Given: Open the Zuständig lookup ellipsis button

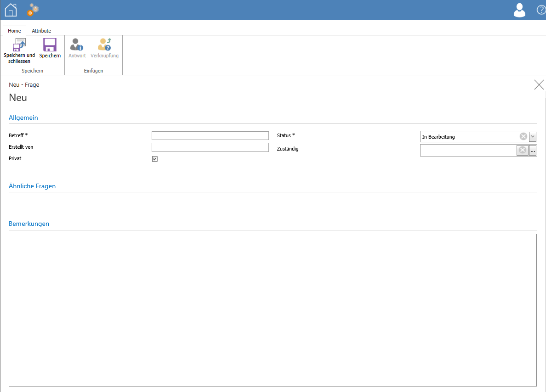Looking at the screenshot, I should pos(533,150).
